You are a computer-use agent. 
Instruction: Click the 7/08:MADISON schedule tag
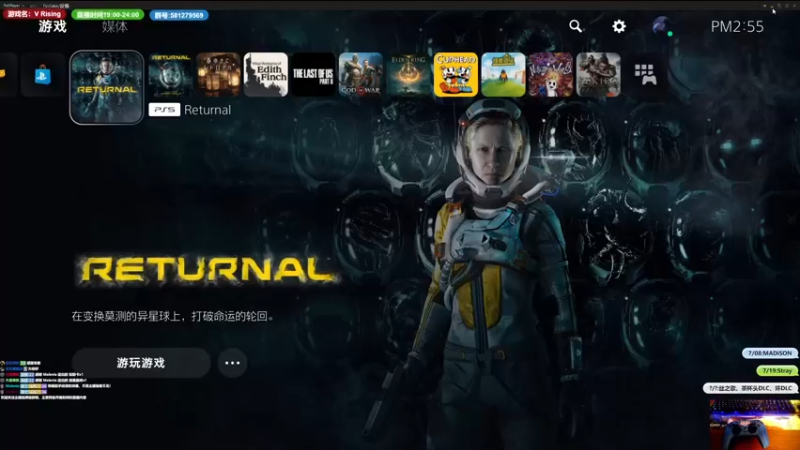[x=770, y=353]
